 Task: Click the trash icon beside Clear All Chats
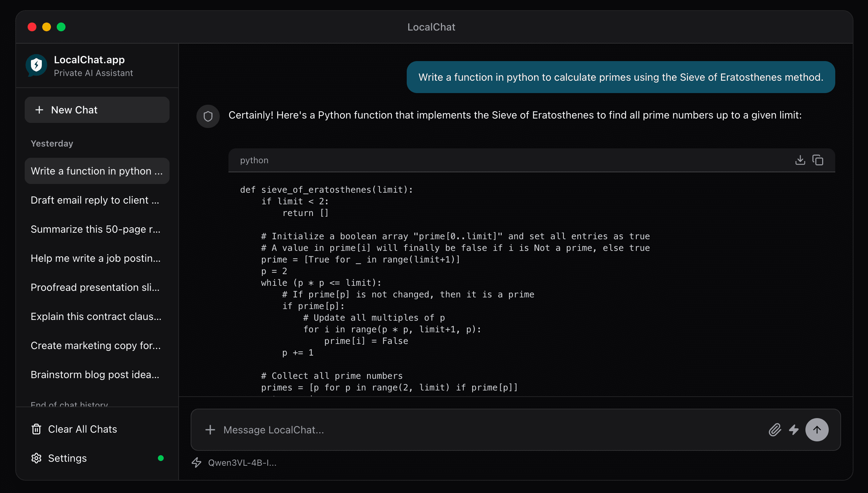click(x=36, y=429)
